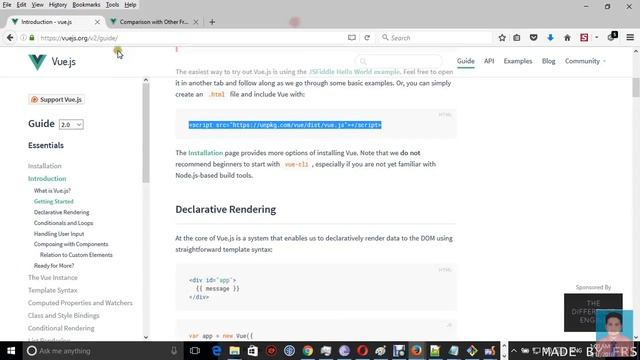Click the Pocket shield icon
This screenshot has width=640, height=360.
pos(533,38)
